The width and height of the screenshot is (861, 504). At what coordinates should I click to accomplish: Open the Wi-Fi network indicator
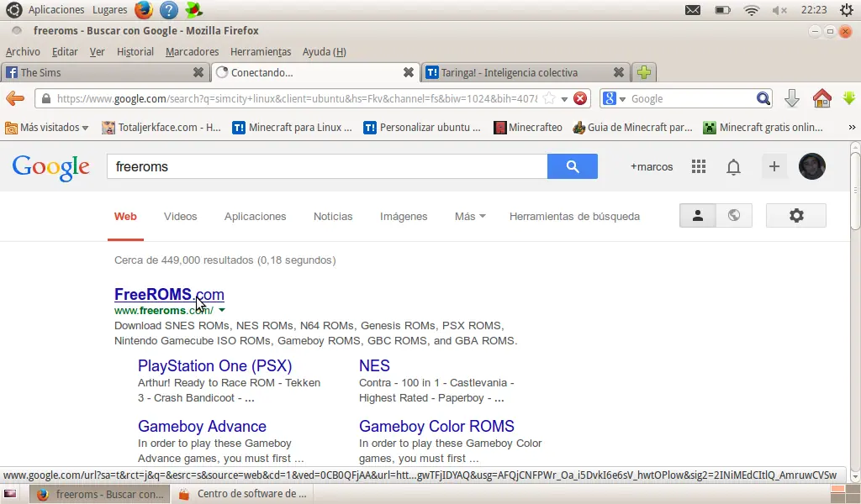[x=751, y=10]
